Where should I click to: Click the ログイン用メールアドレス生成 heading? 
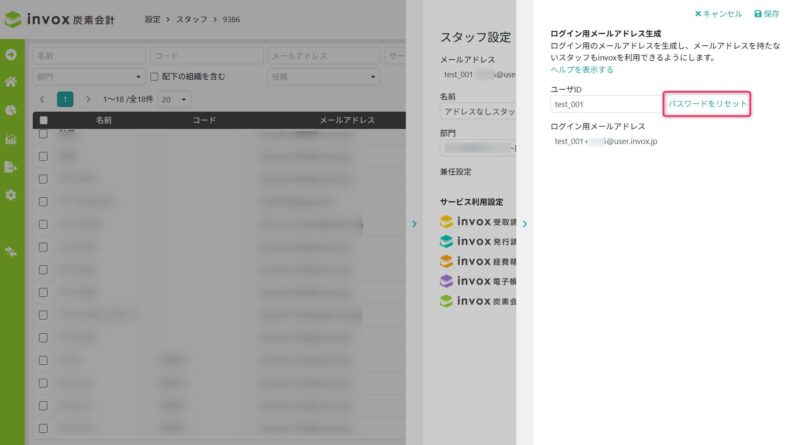(x=606, y=34)
